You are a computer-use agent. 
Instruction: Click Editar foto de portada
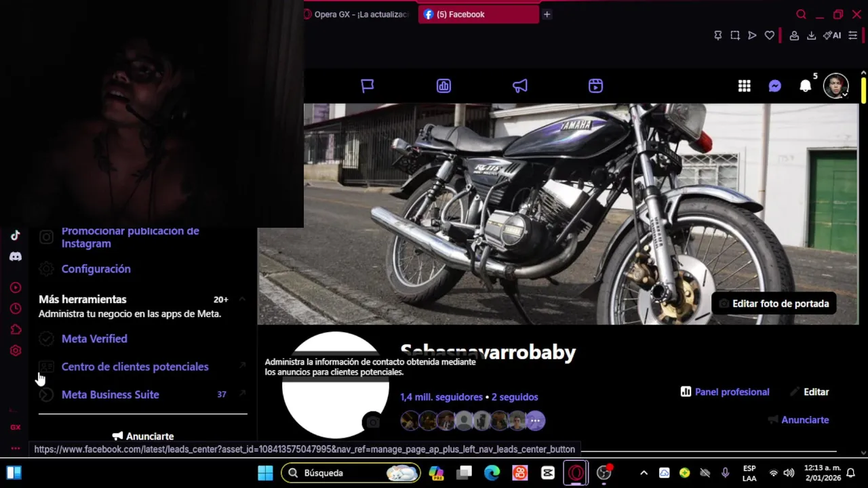tap(774, 304)
